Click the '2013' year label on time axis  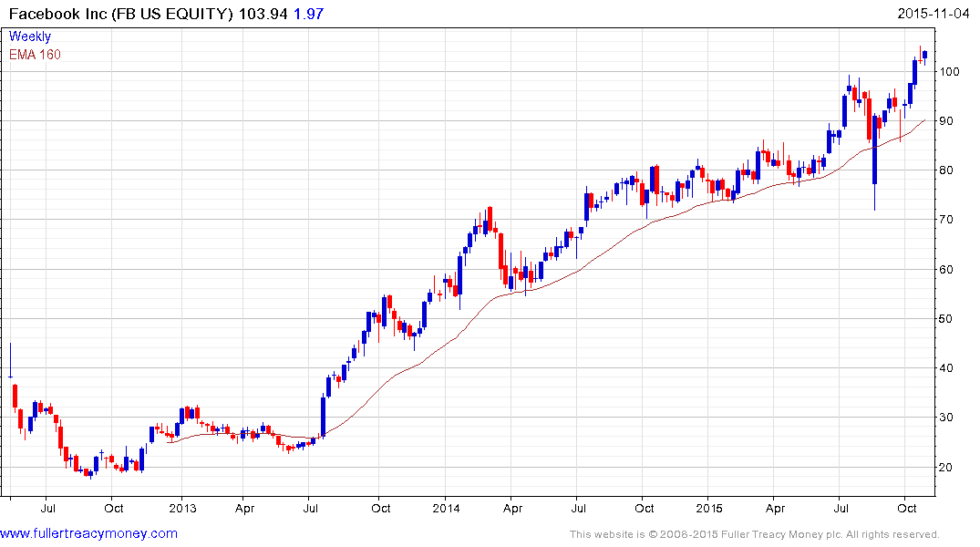coord(182,508)
